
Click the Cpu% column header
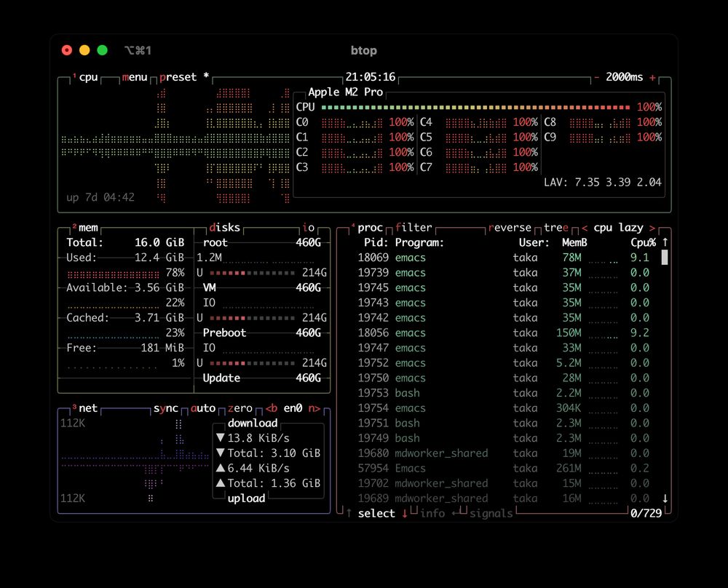coord(643,242)
